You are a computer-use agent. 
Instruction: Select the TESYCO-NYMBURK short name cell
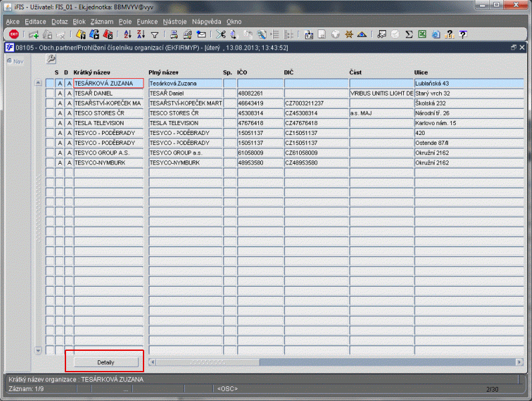click(x=109, y=163)
